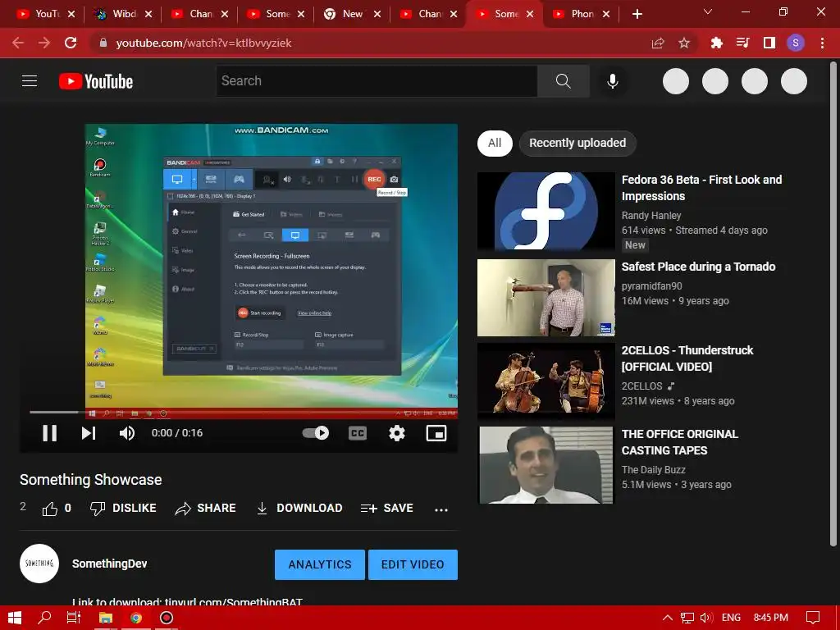Focus the YouTube search field
840x630 pixels.
pos(377,81)
